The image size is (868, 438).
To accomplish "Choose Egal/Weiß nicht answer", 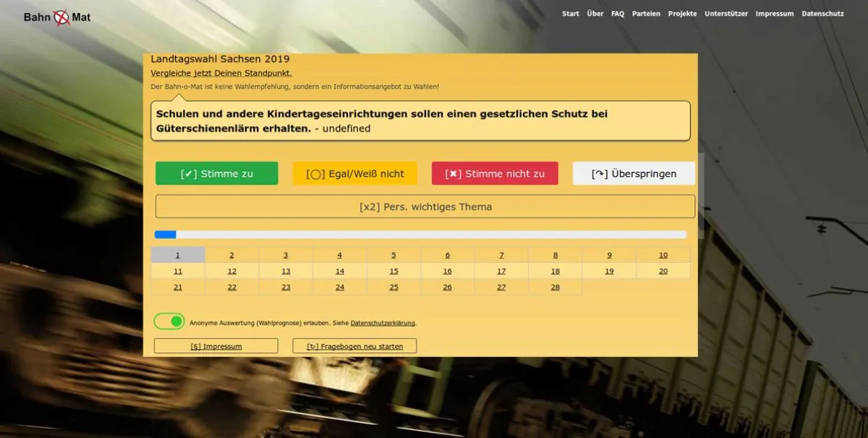I will click(x=354, y=174).
